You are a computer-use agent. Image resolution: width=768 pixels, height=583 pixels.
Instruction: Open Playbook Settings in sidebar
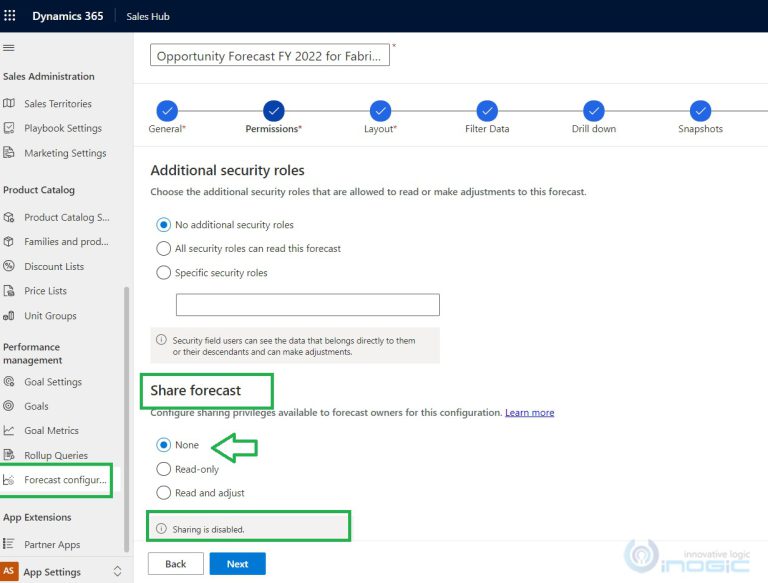tap(63, 128)
